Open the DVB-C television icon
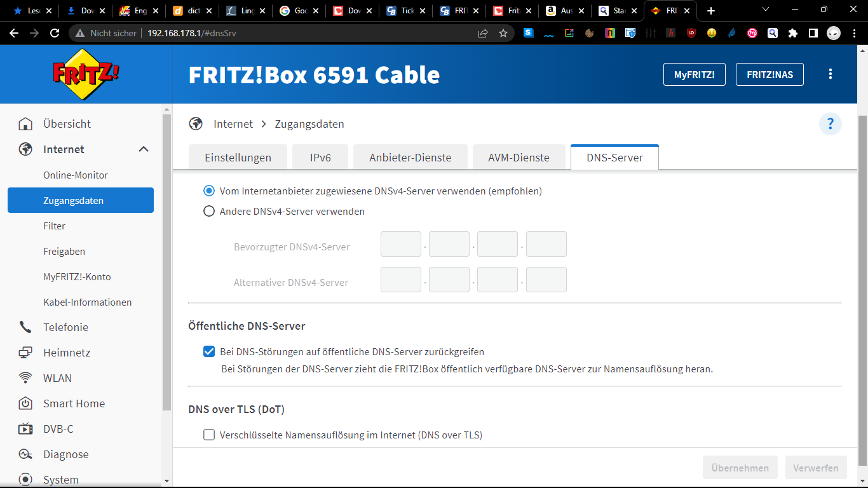The height and width of the screenshot is (488, 868). 25,429
